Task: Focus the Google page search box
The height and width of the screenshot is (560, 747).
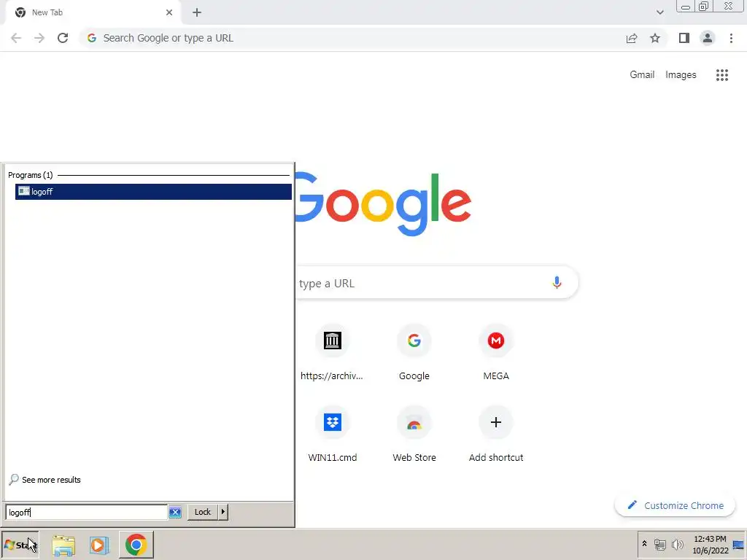Action: point(436,283)
